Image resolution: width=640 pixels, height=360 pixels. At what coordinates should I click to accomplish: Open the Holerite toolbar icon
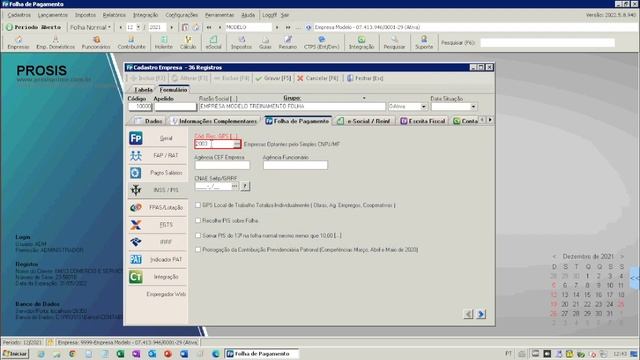(164, 42)
